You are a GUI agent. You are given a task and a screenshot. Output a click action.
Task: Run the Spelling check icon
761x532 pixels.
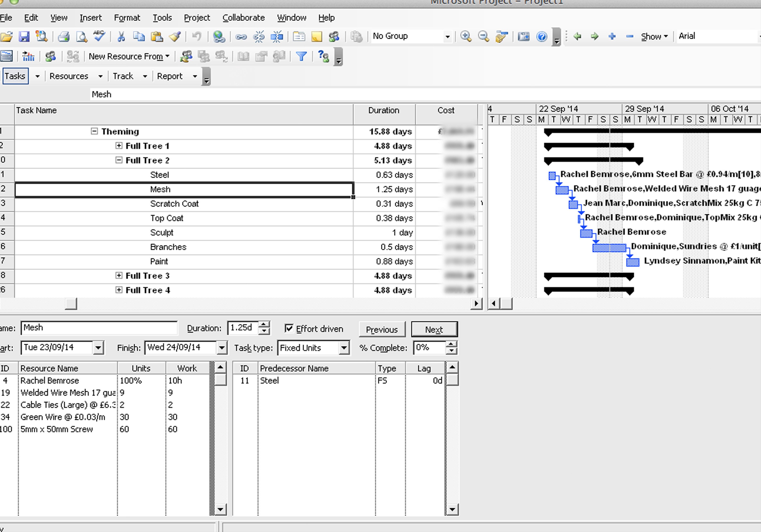[99, 36]
